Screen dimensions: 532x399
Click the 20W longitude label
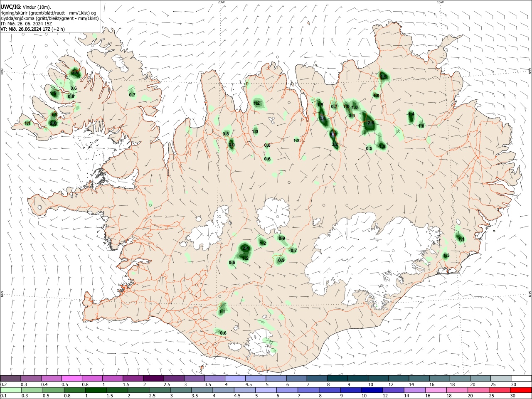pos(221,2)
